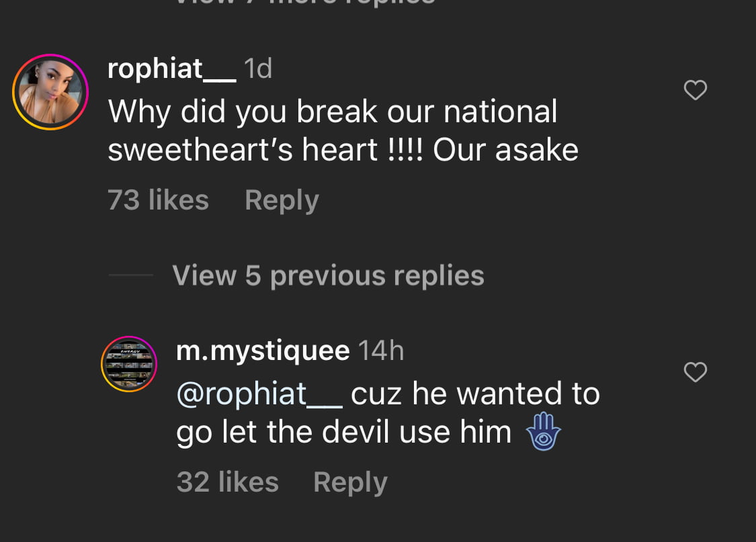
Task: Click the 1d timestamp on rophiat__'s comment
Action: (x=259, y=67)
